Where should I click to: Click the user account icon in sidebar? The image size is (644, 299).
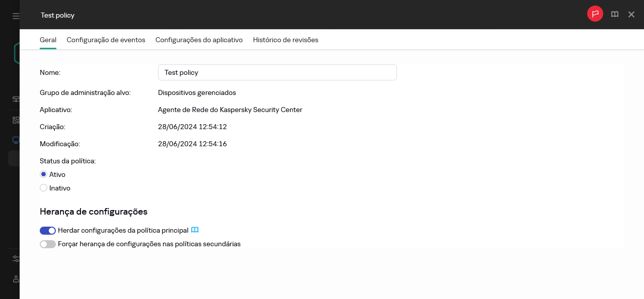pyautogui.click(x=16, y=279)
